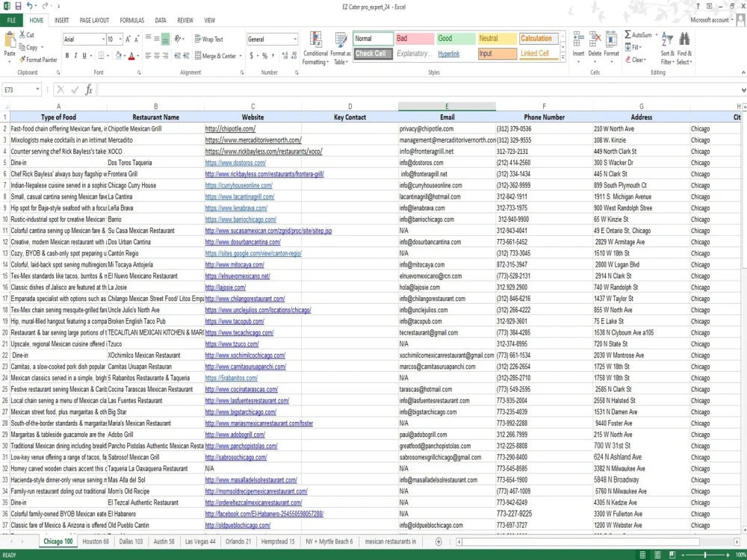Click the zoom slider in status bar

(704, 555)
